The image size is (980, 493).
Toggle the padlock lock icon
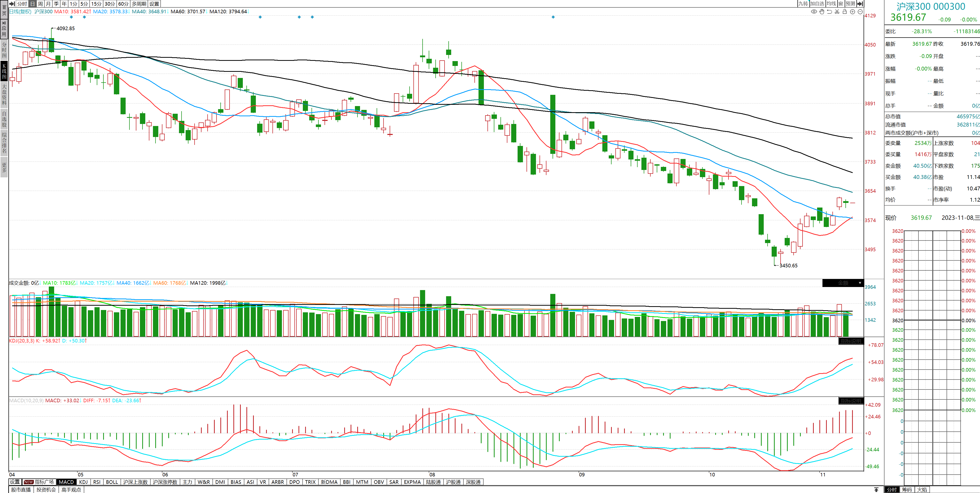(845, 12)
